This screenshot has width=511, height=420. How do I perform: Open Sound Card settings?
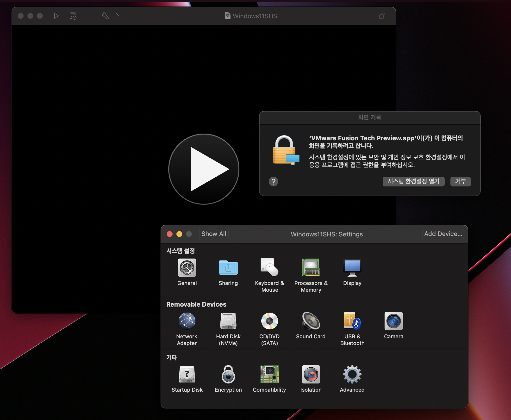pos(311,321)
